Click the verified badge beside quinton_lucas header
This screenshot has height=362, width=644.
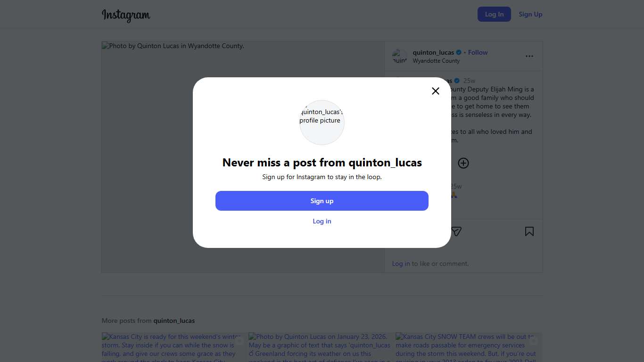pos(459,52)
